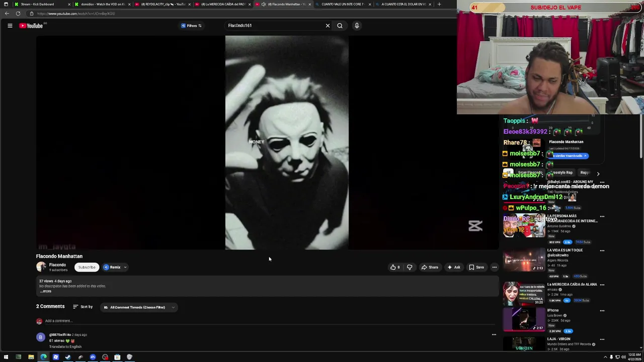Viewport: 644px width, 362px height.
Task: Translate the comment to English
Action: (x=65, y=346)
